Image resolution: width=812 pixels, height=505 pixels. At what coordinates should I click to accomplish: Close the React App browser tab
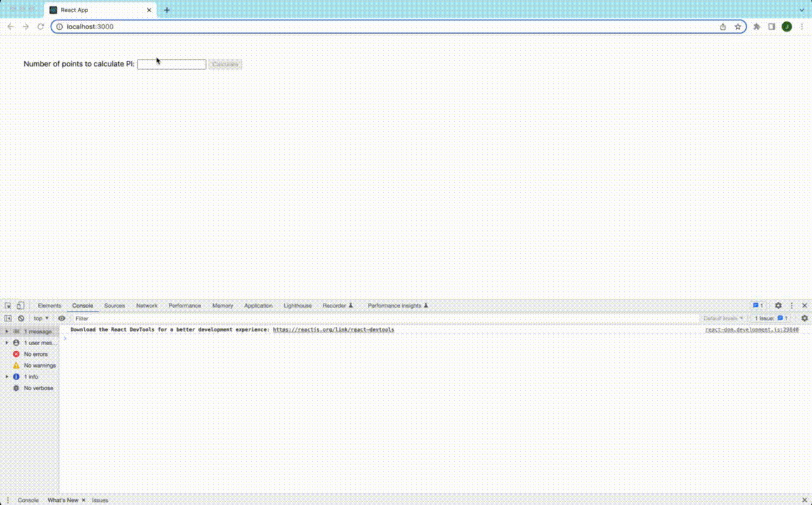tap(149, 10)
